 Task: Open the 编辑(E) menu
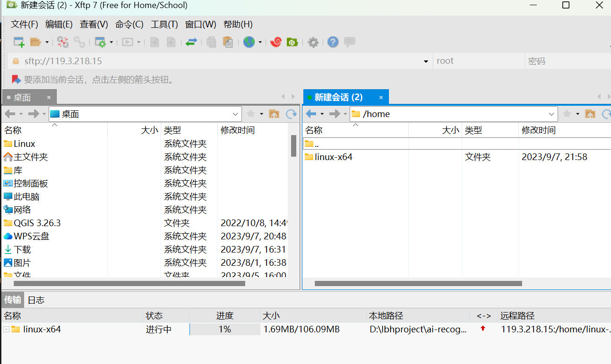coord(59,25)
